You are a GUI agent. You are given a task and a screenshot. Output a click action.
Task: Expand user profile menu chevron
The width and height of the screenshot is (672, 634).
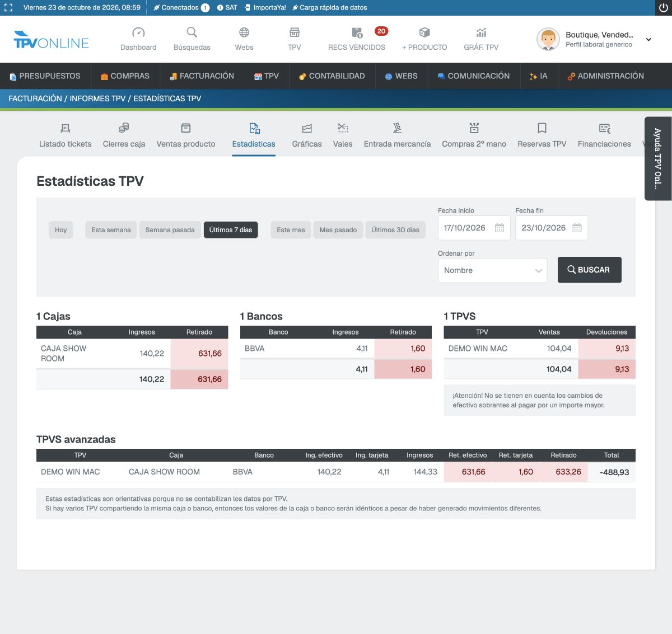click(648, 40)
